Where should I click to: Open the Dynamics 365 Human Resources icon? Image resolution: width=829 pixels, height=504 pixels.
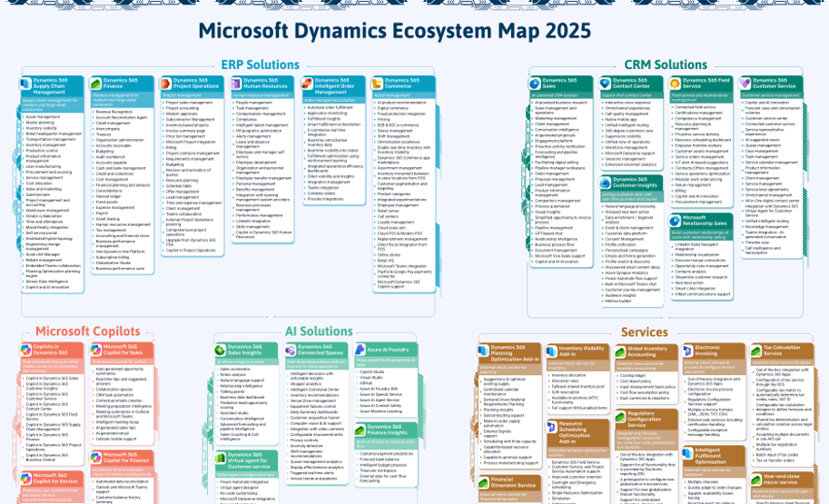[236, 84]
